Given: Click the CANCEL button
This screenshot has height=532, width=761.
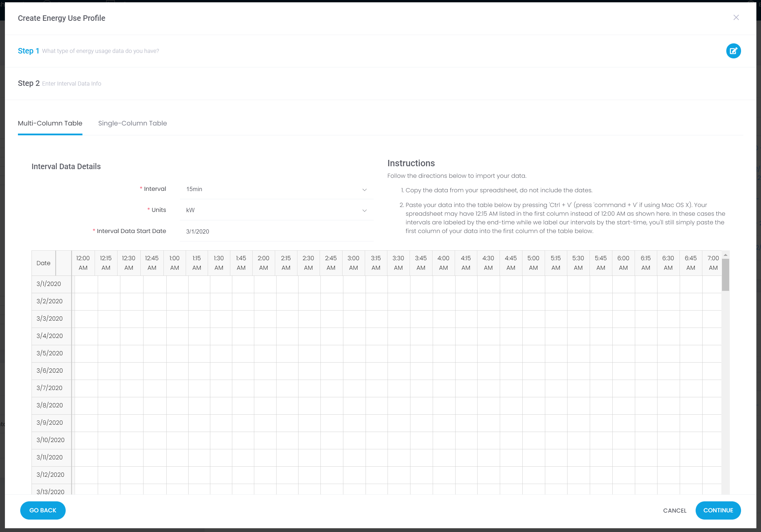Looking at the screenshot, I should tap(675, 511).
